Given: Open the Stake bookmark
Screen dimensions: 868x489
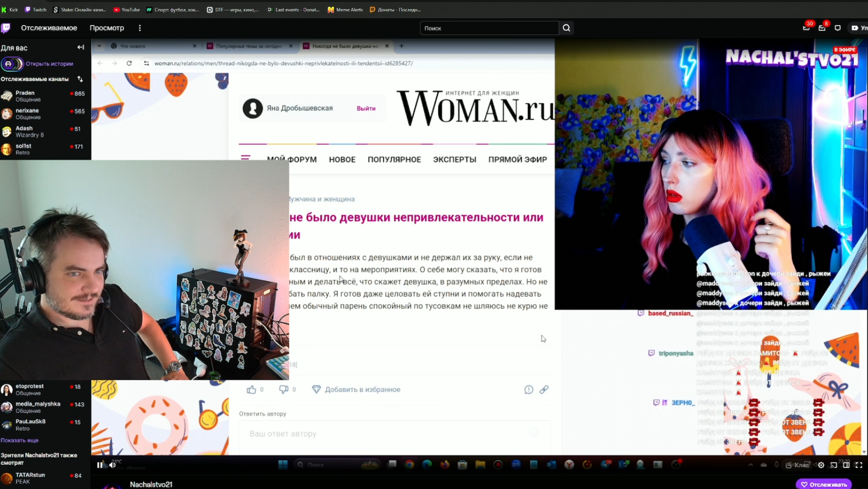Looking at the screenshot, I should click(79, 9).
